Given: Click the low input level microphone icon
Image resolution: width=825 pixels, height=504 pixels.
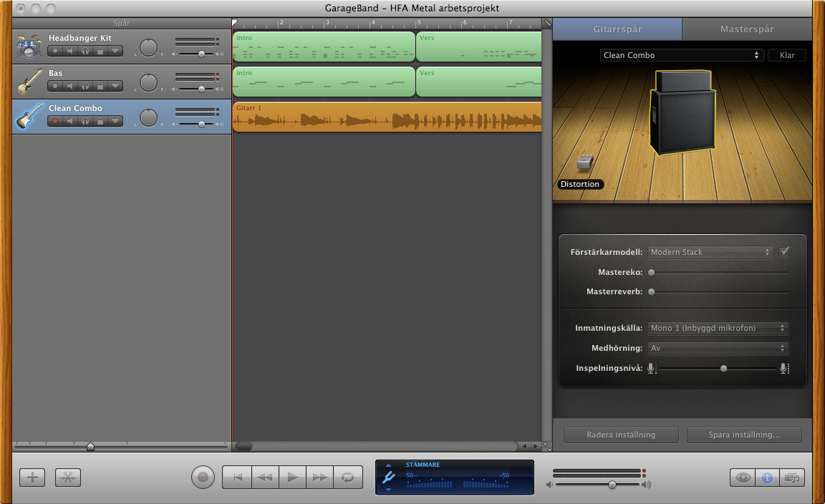Looking at the screenshot, I should coord(652,368).
